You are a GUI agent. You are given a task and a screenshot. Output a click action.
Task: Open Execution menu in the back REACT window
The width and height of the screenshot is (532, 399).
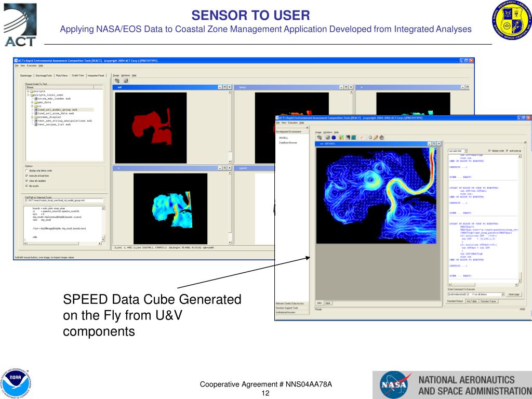32,65
